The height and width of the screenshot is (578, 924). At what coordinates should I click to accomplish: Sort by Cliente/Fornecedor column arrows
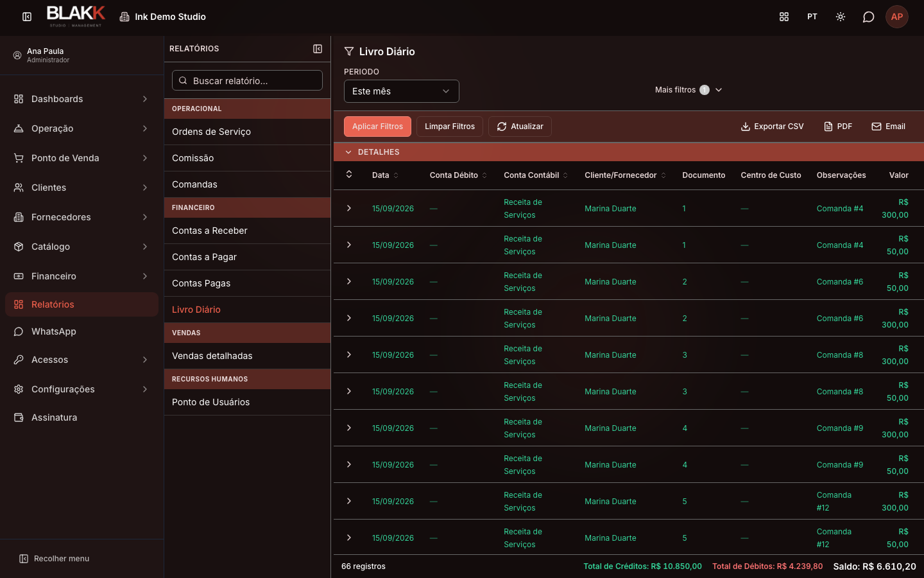pyautogui.click(x=663, y=175)
